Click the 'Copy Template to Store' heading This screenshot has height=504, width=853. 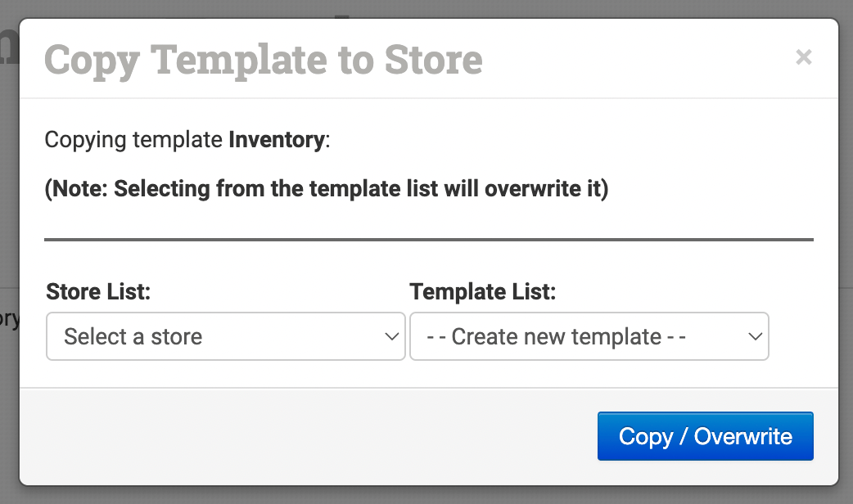coord(264,60)
